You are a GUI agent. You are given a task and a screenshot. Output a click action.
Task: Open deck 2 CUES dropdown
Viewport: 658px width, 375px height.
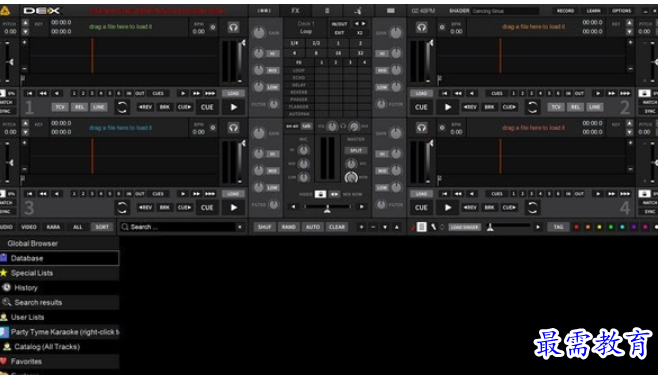tap(497, 93)
